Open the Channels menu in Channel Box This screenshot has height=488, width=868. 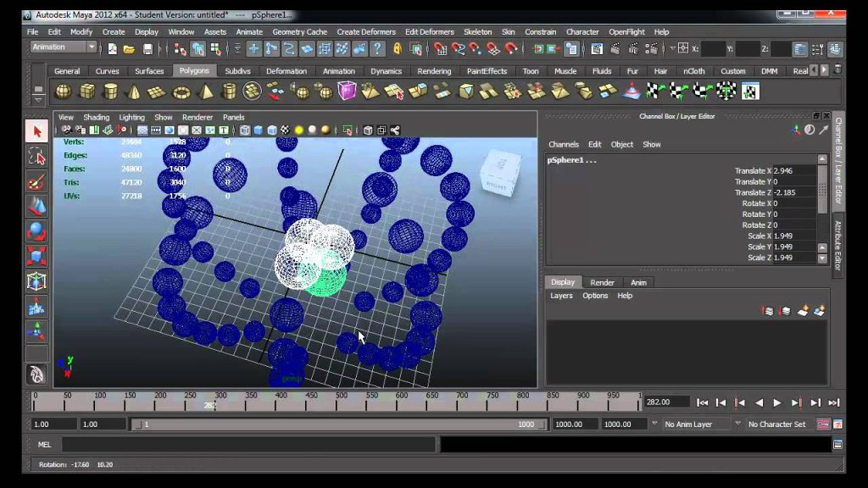tap(564, 144)
